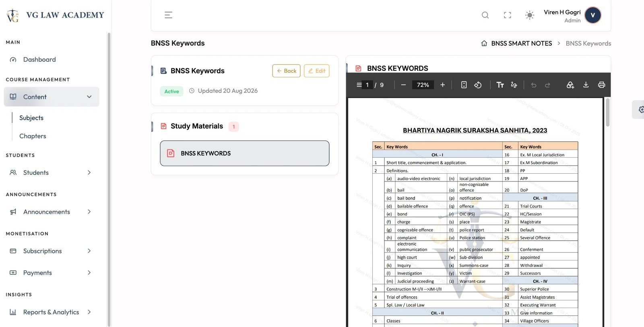Click fit-to-page icon in PDF toolbar
The image size is (644, 327).
click(464, 85)
